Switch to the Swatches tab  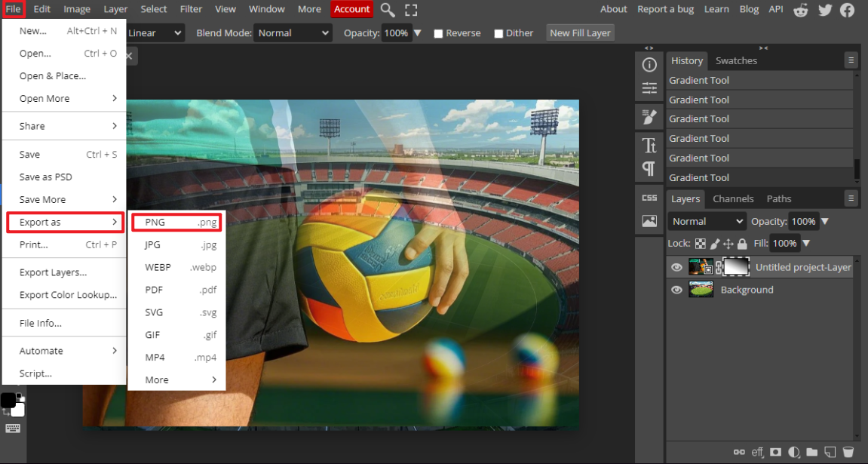tap(736, 60)
